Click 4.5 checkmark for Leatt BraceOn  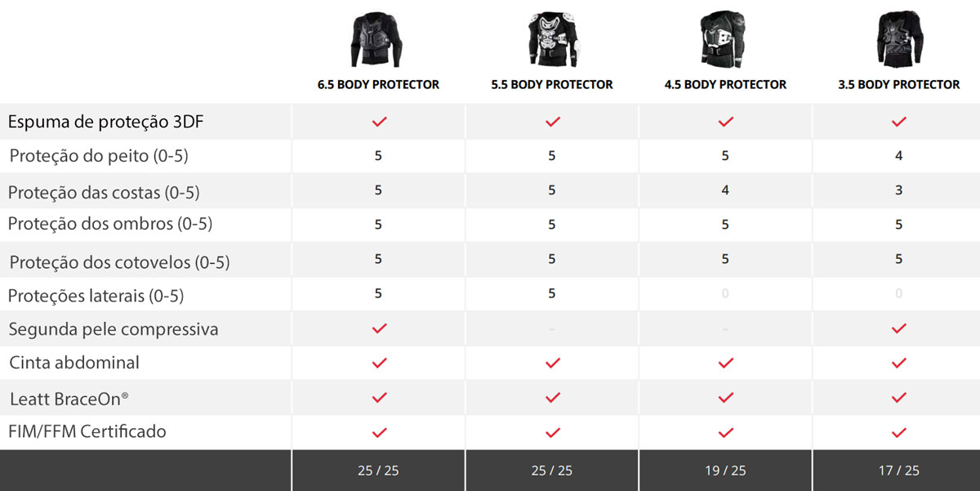pyautogui.click(x=726, y=398)
